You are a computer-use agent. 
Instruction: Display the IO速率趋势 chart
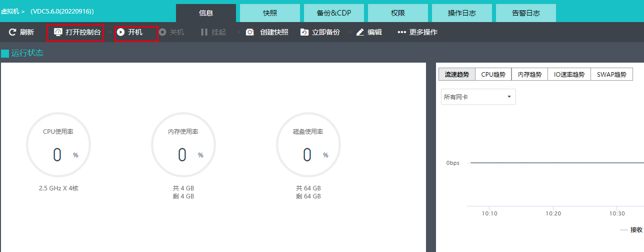point(569,75)
